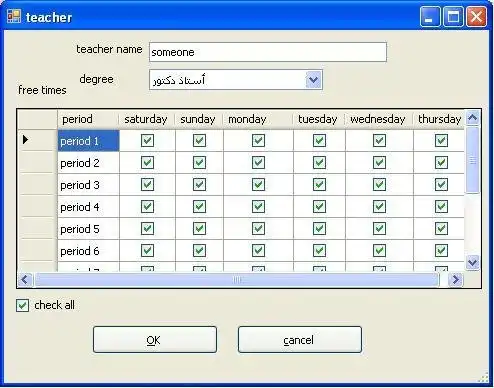494x388 pixels.
Task: Select the period 6 cell
Action: pyautogui.click(x=88, y=251)
